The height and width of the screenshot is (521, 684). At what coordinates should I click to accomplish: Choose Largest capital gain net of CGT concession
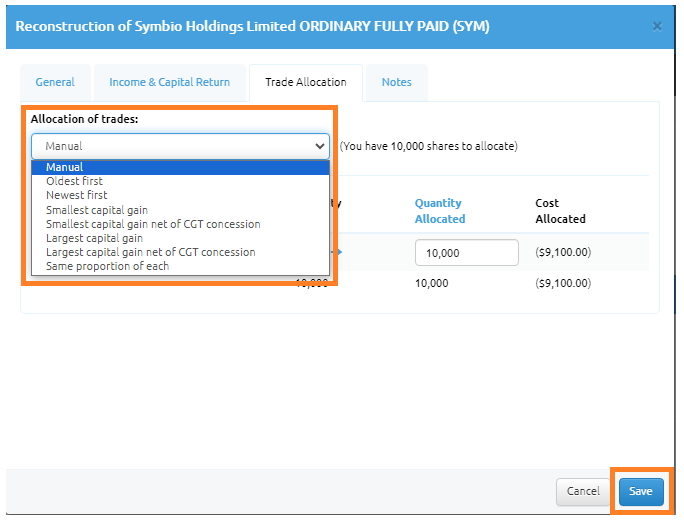point(150,252)
